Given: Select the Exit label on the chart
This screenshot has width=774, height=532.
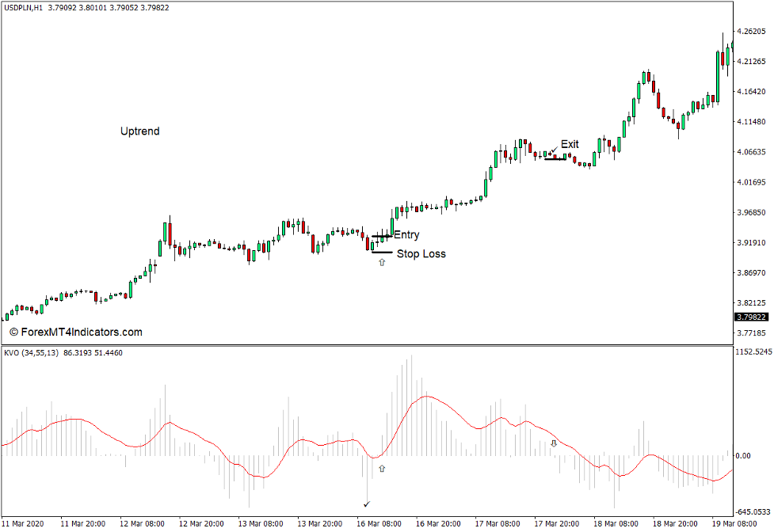Looking at the screenshot, I should [570, 144].
